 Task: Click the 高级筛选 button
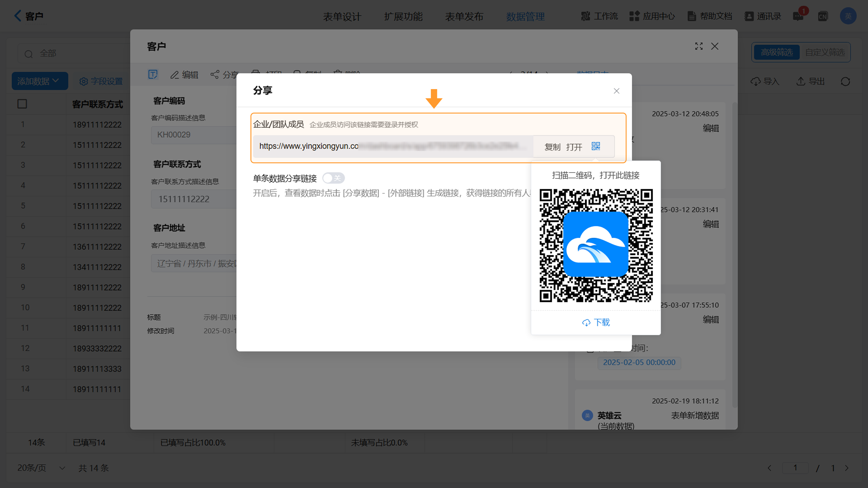[776, 52]
